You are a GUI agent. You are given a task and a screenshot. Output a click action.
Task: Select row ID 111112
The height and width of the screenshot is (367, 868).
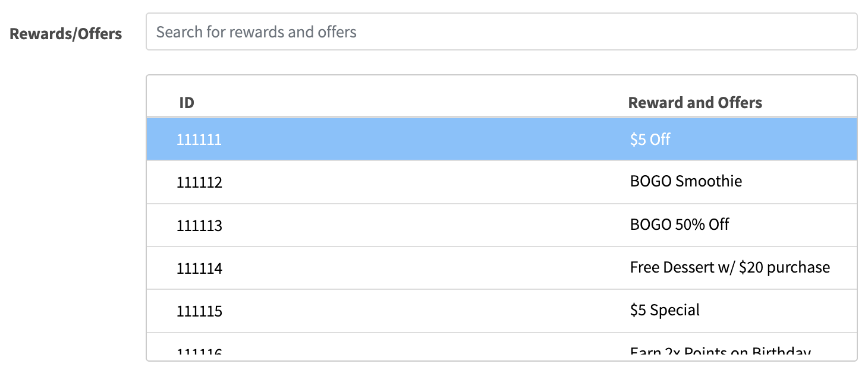[199, 182]
